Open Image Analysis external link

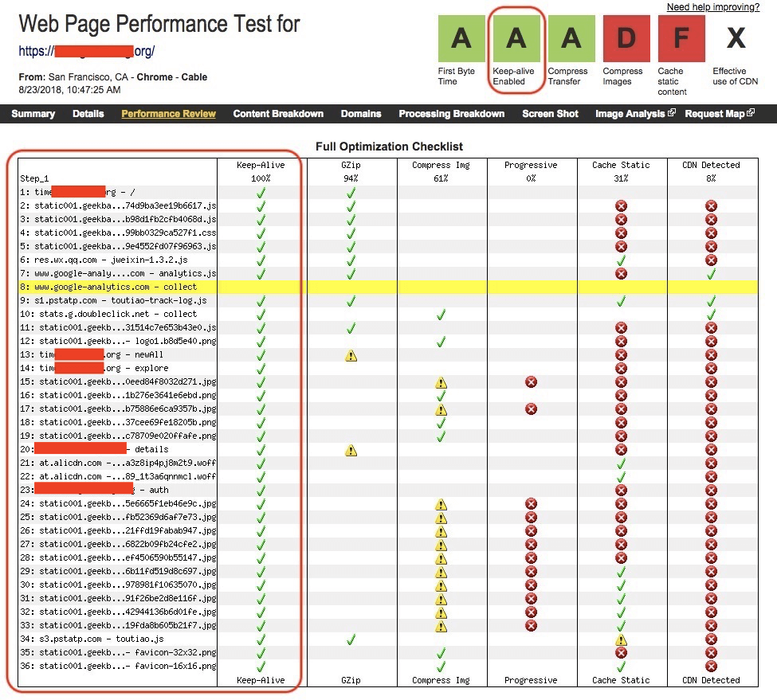pos(634,114)
